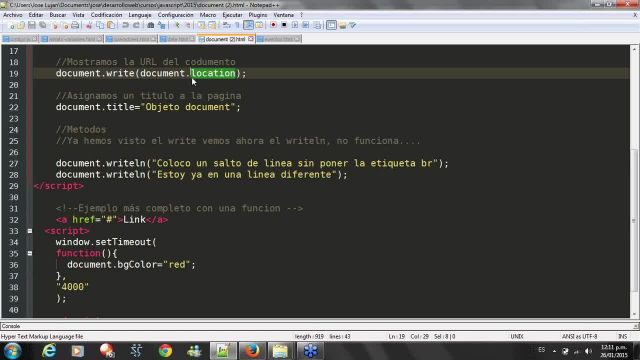Toggle word wrap toolbar icon
The image size is (640, 360).
click(x=226, y=25)
